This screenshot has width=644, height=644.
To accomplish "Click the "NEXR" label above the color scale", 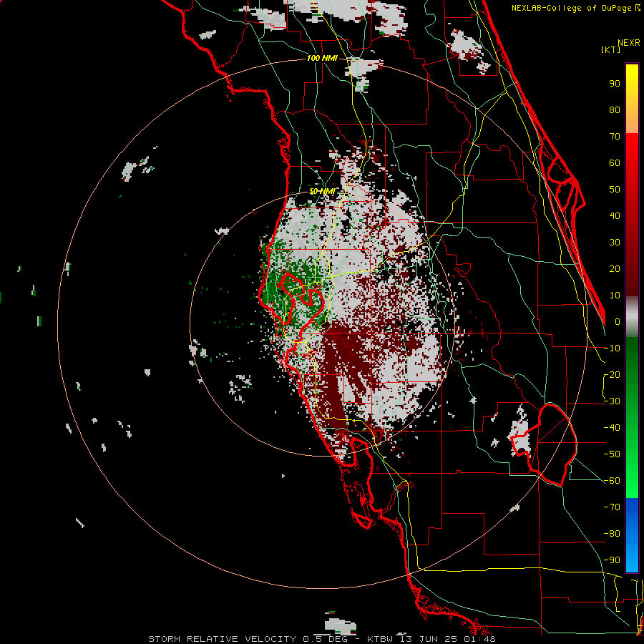I will coord(629,43).
